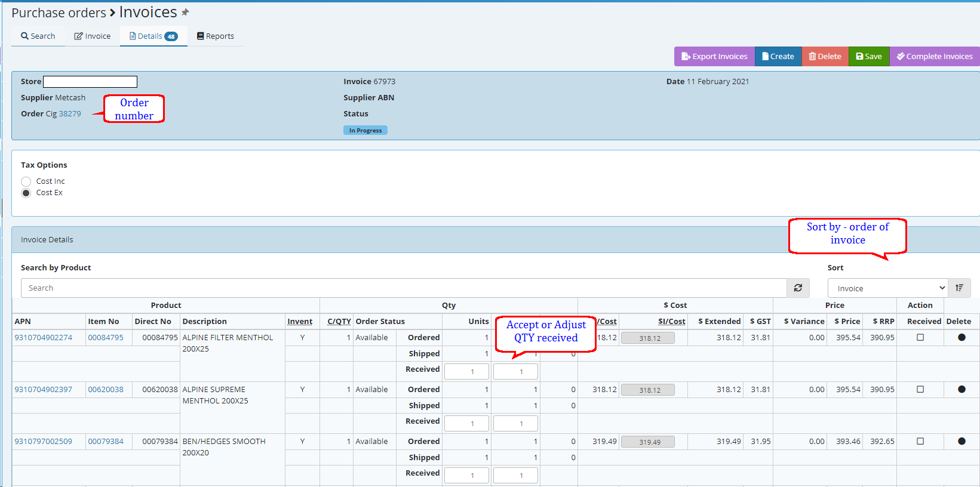Switch to the Search tab
The image size is (980, 487).
38,36
